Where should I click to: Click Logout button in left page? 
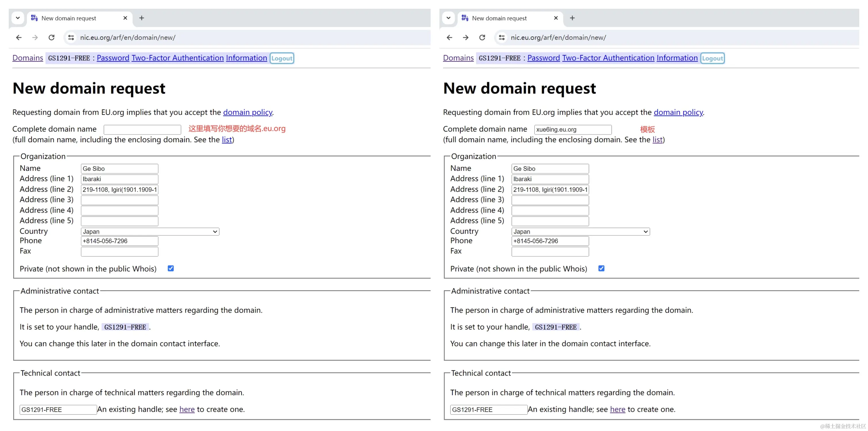282,58
